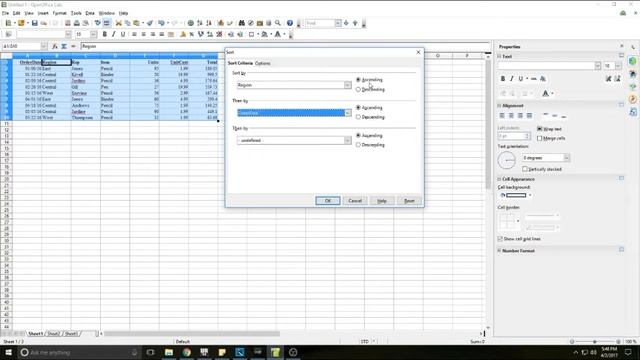Image resolution: width=640 pixels, height=360 pixels.
Task: Click the Print icon in the toolbar
Action: (76, 23)
